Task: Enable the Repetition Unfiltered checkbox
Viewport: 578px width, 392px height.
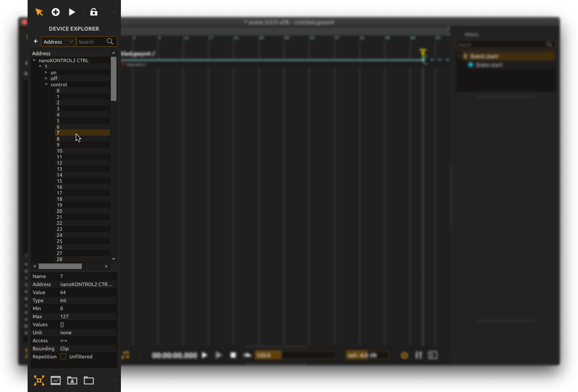Action: click(x=63, y=356)
